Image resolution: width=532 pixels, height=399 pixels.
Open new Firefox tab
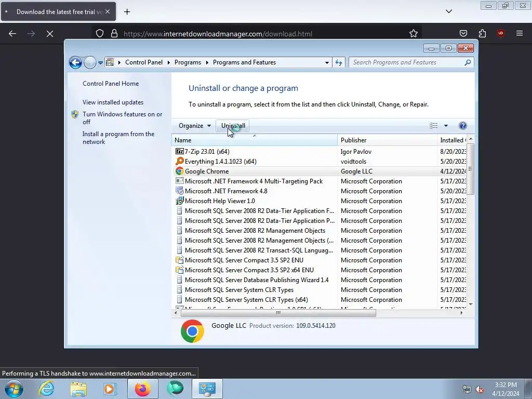(127, 12)
